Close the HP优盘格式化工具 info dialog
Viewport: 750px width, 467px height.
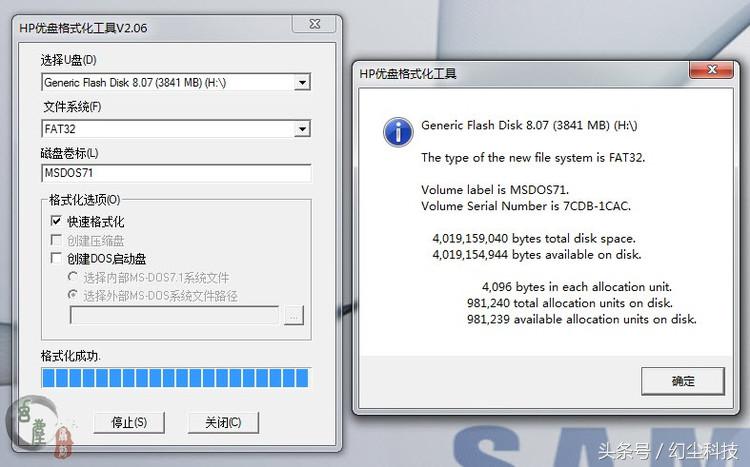coord(712,70)
